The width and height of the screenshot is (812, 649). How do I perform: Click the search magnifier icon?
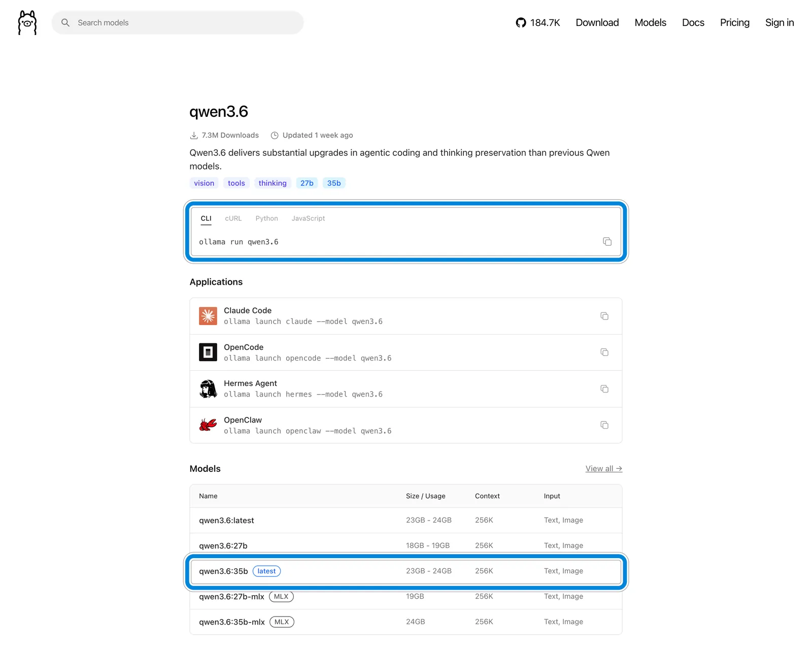click(65, 23)
